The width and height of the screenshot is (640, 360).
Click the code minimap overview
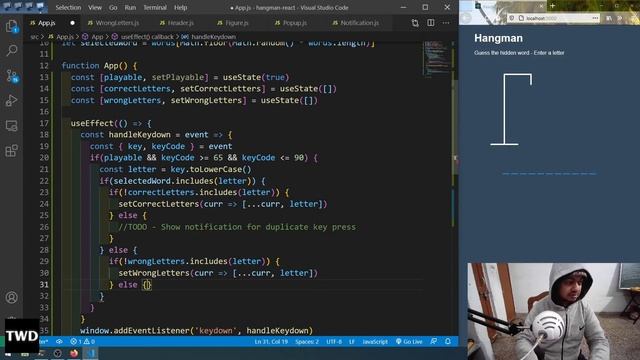[x=436, y=59]
